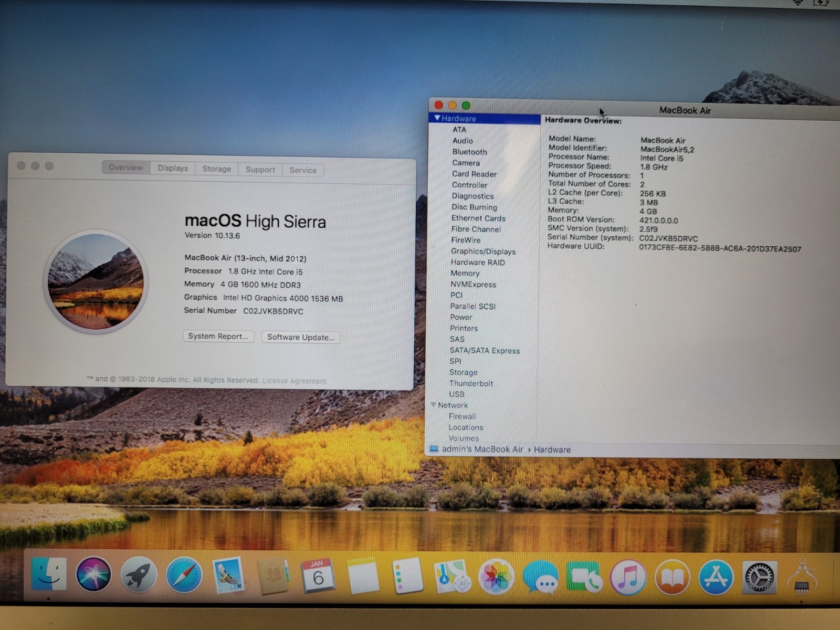Select Diagnostics in the sidebar
Image resolution: width=840 pixels, height=630 pixels.
[472, 196]
